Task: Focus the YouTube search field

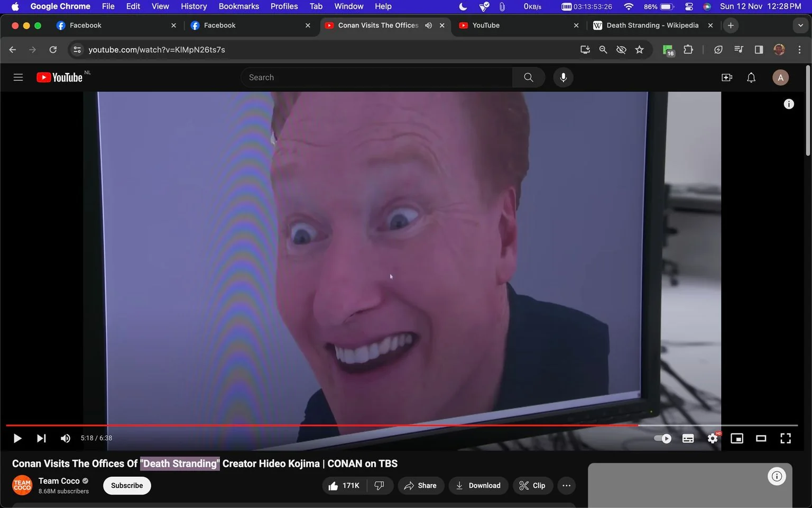Action: pyautogui.click(x=376, y=77)
